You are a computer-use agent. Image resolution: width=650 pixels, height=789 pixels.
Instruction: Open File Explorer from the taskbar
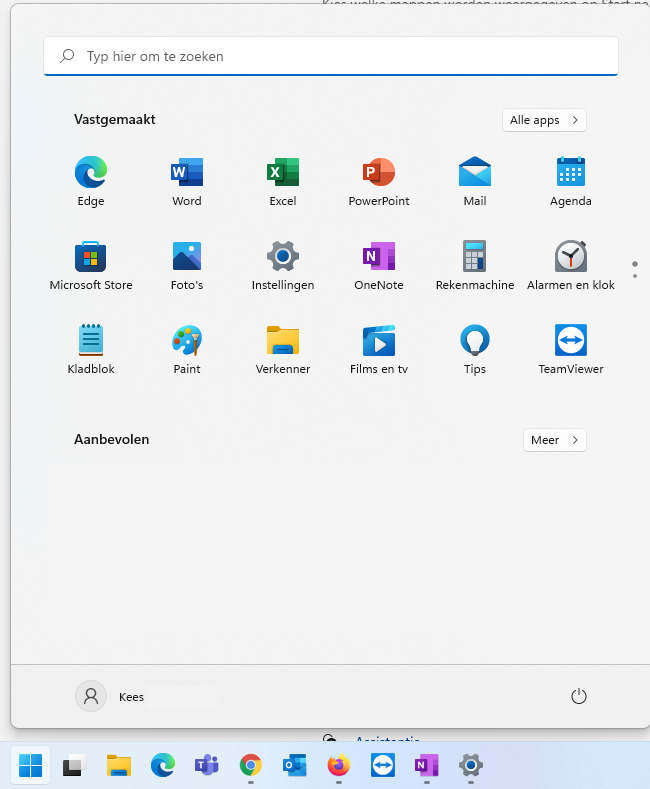[119, 765]
